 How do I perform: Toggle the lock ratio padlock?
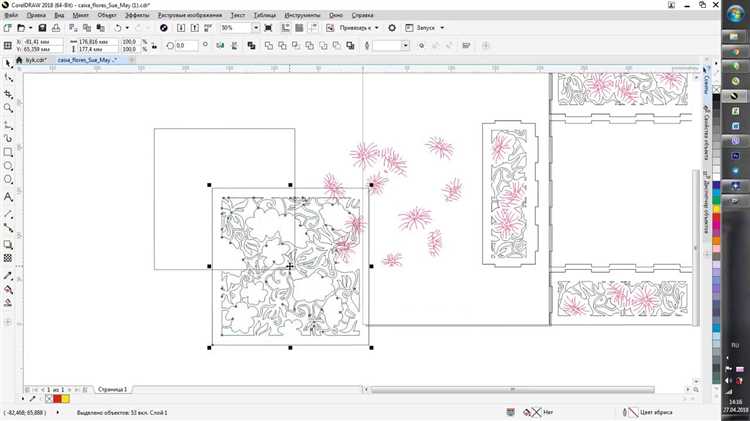154,46
